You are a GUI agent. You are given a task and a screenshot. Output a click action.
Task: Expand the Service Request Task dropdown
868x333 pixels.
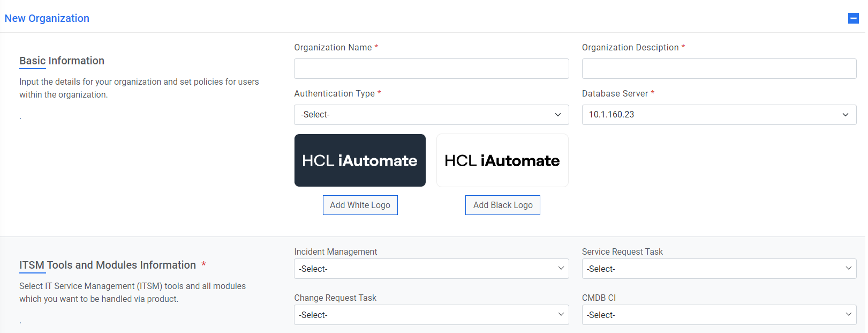pos(719,269)
